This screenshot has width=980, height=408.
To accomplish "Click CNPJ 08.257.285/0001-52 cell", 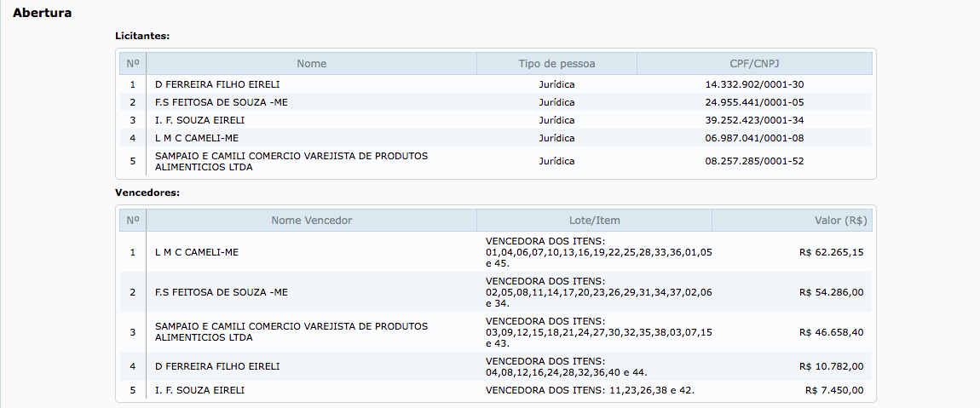I will pos(754,161).
